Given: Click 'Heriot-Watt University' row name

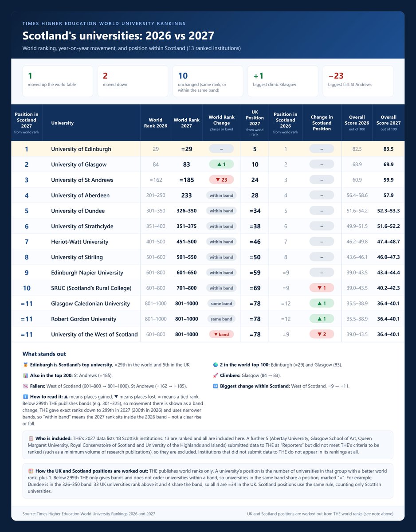Looking at the screenshot, I should click(x=79, y=242).
